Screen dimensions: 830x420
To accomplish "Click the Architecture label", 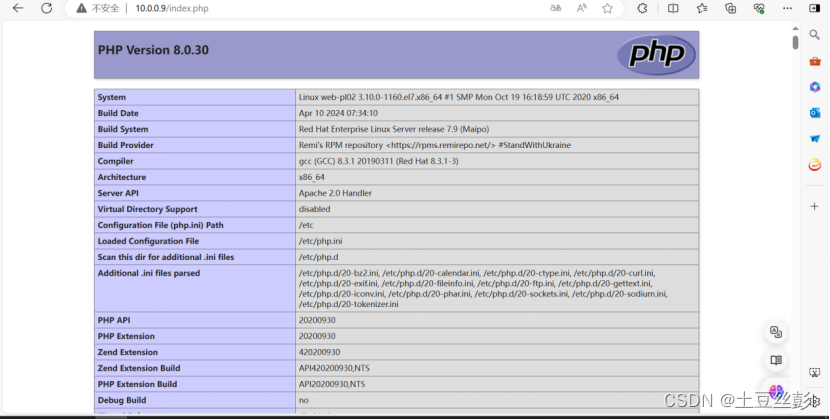I will (122, 177).
